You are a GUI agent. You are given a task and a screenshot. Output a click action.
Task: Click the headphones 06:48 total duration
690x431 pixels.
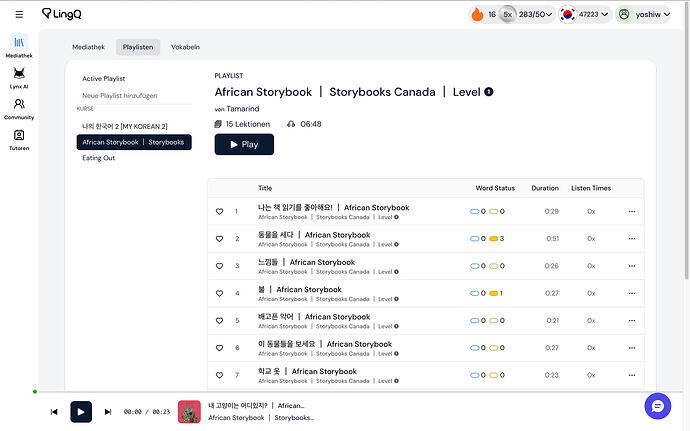pyautogui.click(x=304, y=124)
